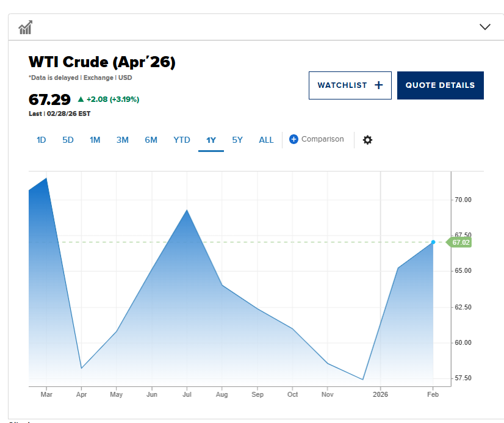The width and height of the screenshot is (504, 423).
Task: Select the 5D time range
Action: pyautogui.click(x=68, y=140)
